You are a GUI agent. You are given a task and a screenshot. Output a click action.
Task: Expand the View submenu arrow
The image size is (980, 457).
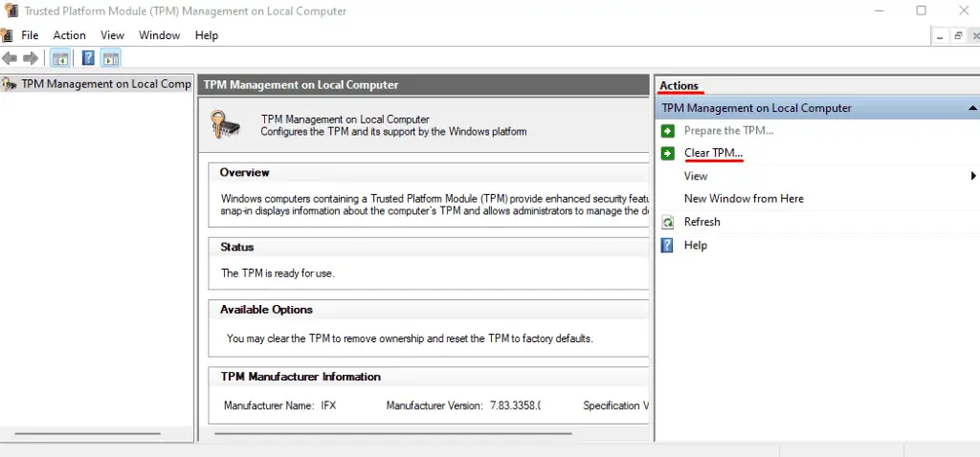tap(972, 176)
